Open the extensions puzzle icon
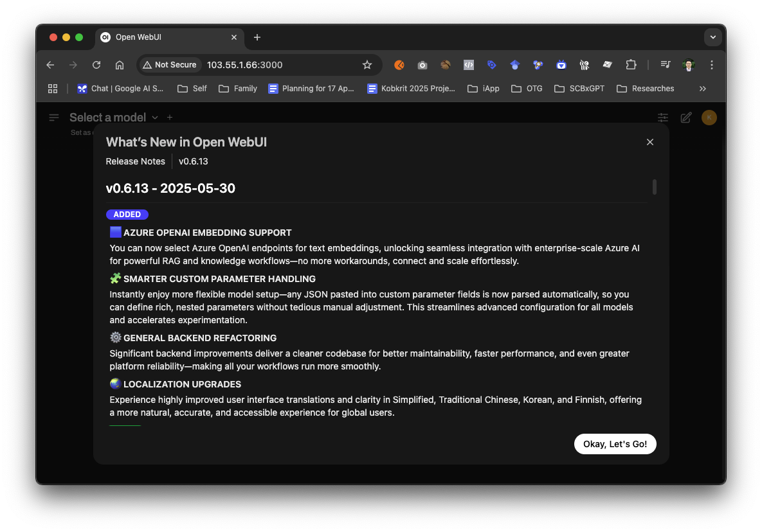 (631, 65)
